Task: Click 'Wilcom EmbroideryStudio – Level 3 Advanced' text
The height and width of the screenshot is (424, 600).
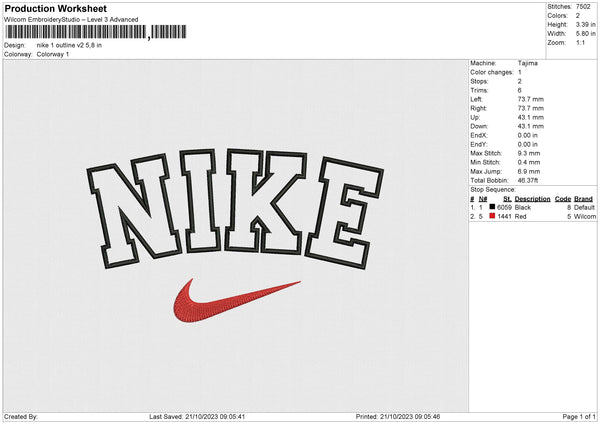Action: [71, 20]
